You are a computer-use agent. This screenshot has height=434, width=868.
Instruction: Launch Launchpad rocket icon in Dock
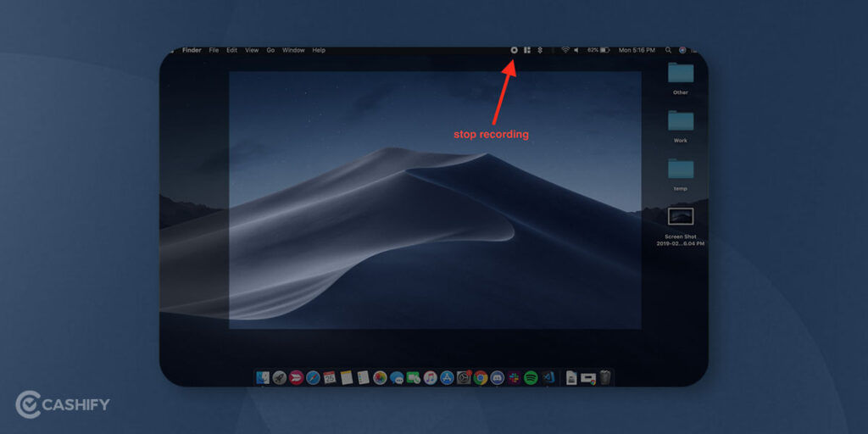(x=279, y=377)
